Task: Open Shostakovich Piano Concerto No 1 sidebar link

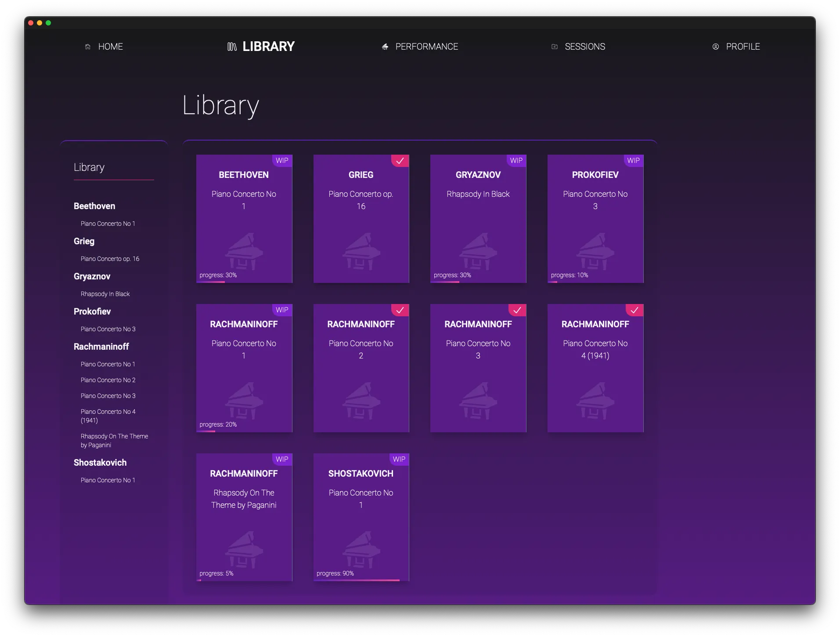Action: pos(108,480)
